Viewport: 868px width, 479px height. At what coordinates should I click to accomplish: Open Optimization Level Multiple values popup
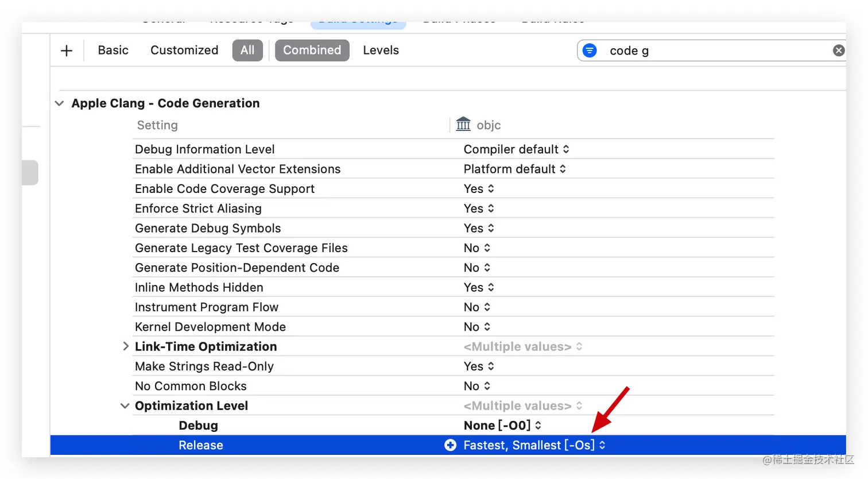click(x=523, y=406)
